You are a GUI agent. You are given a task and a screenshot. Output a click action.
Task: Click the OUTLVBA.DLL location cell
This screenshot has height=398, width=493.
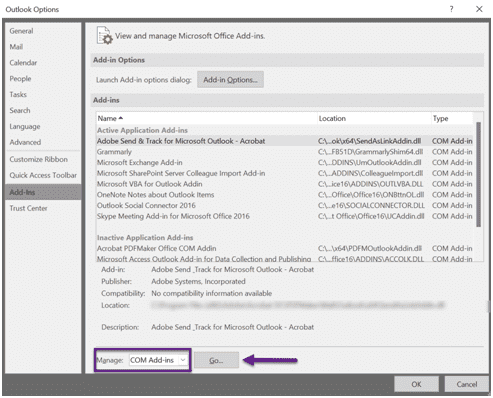click(x=370, y=184)
